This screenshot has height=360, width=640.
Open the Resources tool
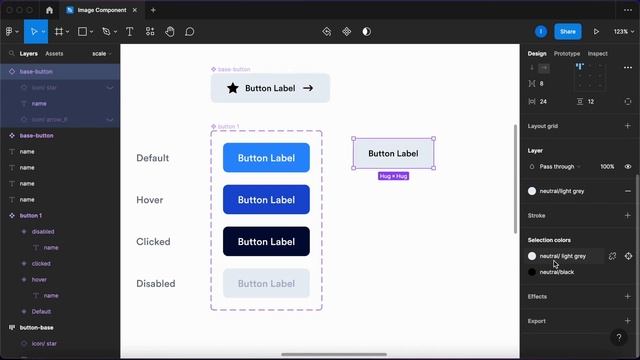[x=150, y=31]
